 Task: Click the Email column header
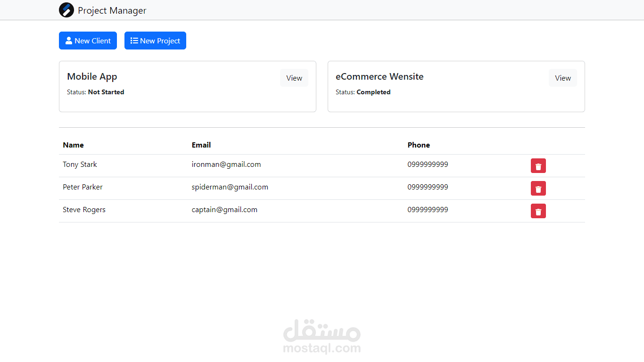[201, 145]
